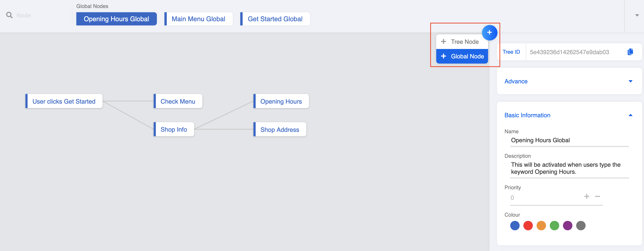Click the blue plus floating action button

[489, 32]
